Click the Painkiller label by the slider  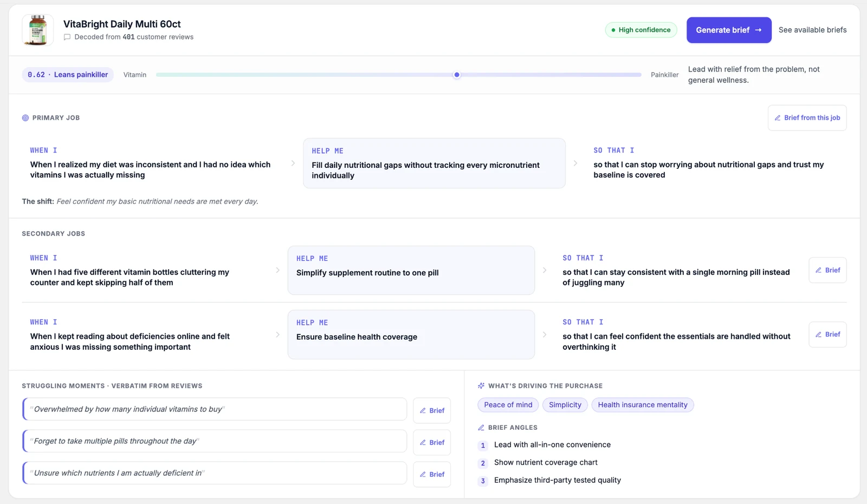[664, 75]
